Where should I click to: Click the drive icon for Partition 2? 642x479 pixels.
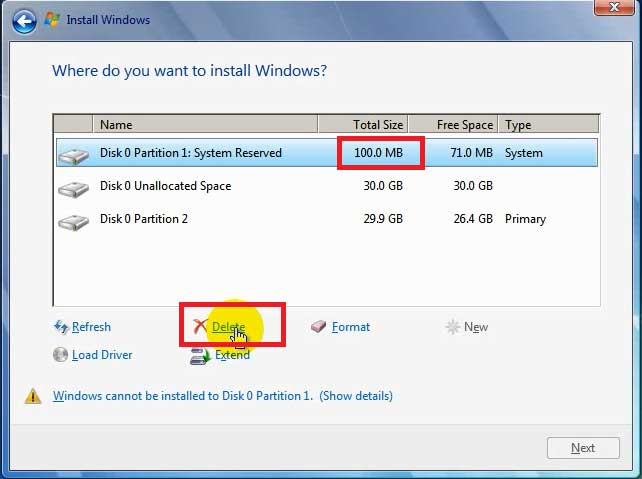(73, 220)
